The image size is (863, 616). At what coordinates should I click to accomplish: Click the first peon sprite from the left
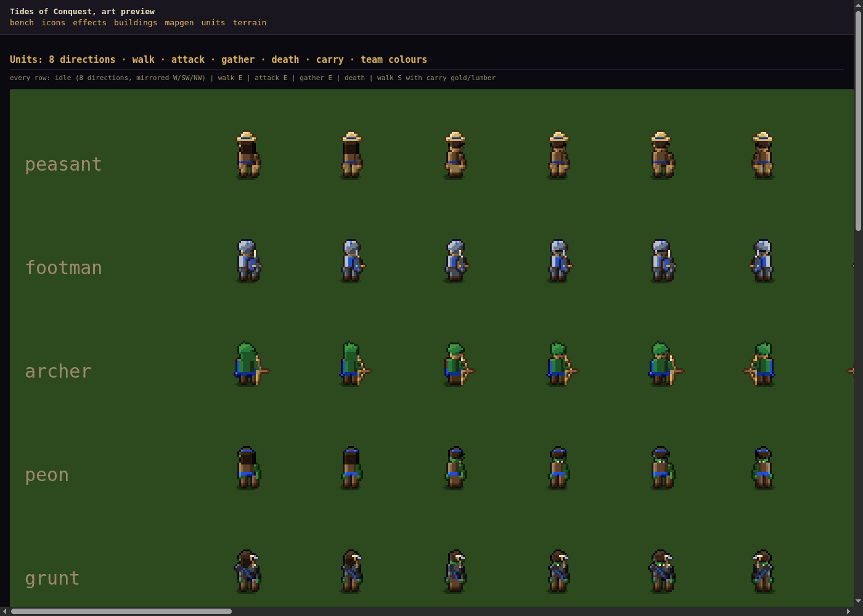(x=248, y=468)
